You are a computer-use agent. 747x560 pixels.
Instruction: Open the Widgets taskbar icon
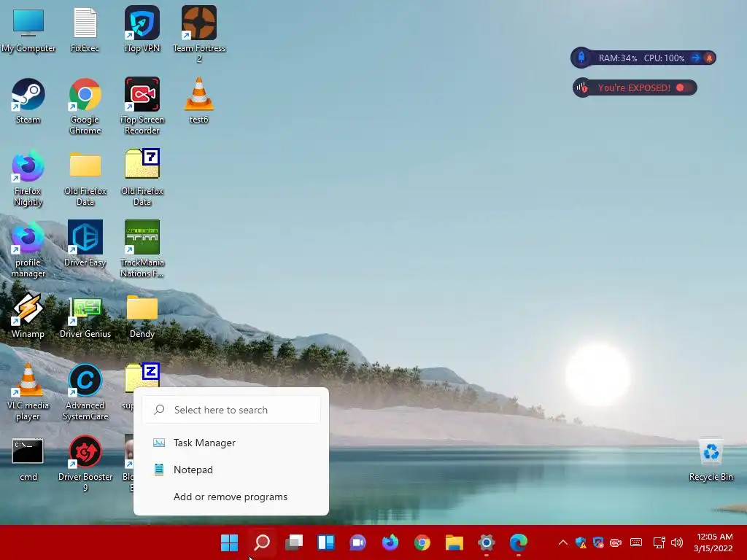point(326,542)
